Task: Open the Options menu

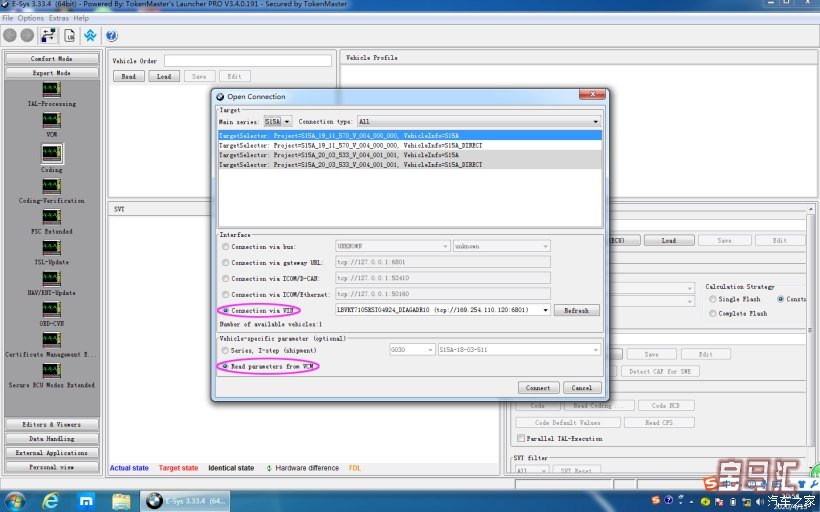Action: click(31, 18)
